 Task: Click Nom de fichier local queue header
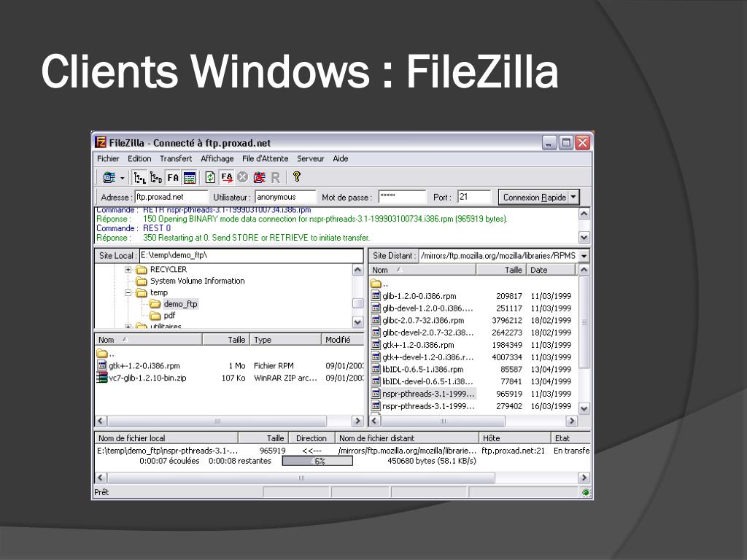(x=166, y=438)
